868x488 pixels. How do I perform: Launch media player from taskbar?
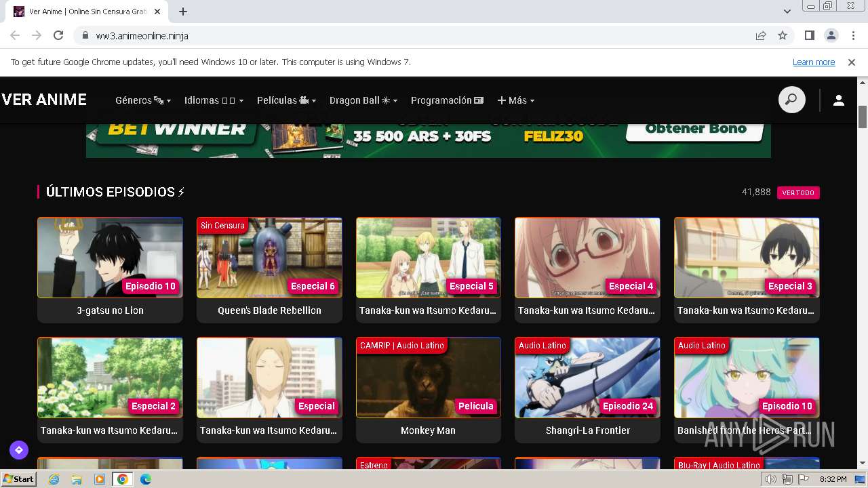[100, 479]
